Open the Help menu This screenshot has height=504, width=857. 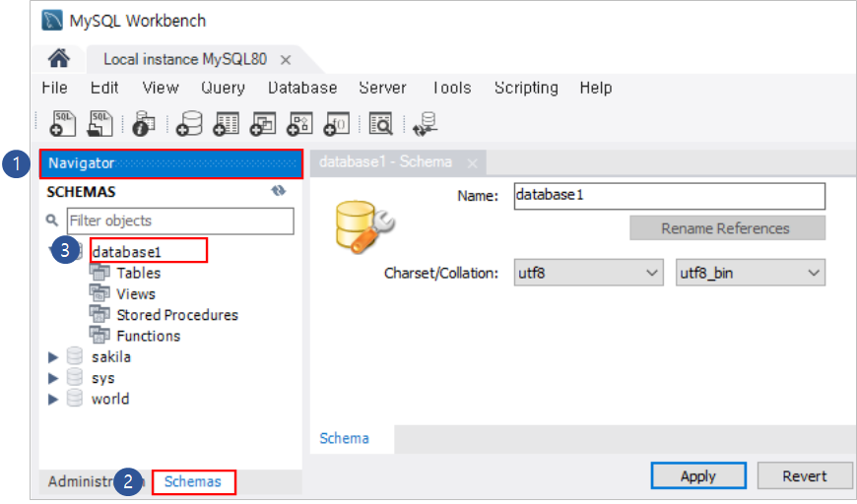(x=596, y=88)
